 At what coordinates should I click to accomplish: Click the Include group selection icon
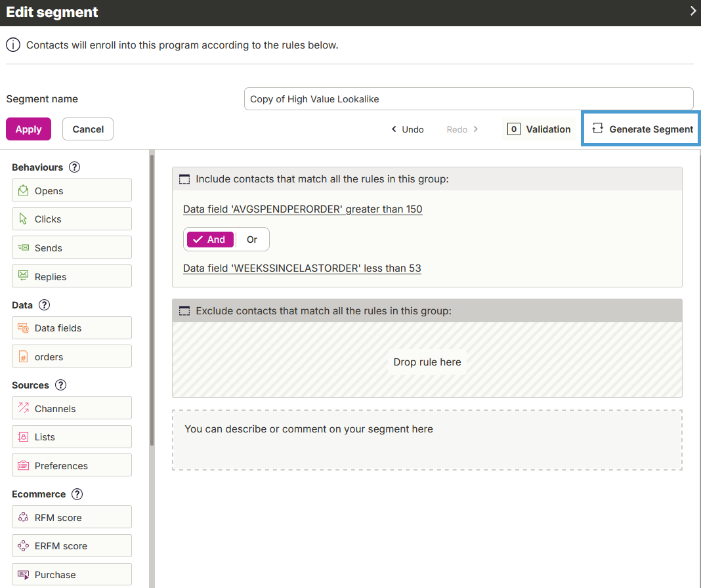click(x=184, y=179)
